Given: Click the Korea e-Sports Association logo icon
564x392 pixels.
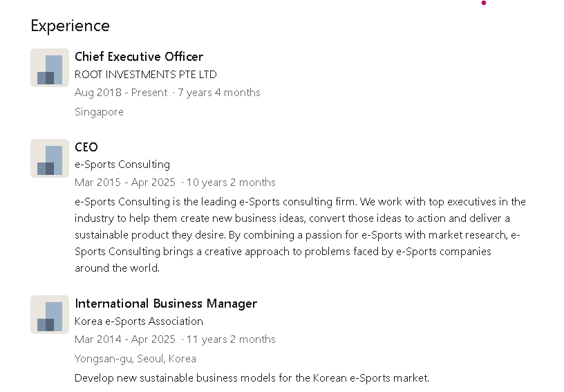Looking at the screenshot, I should pos(50,315).
